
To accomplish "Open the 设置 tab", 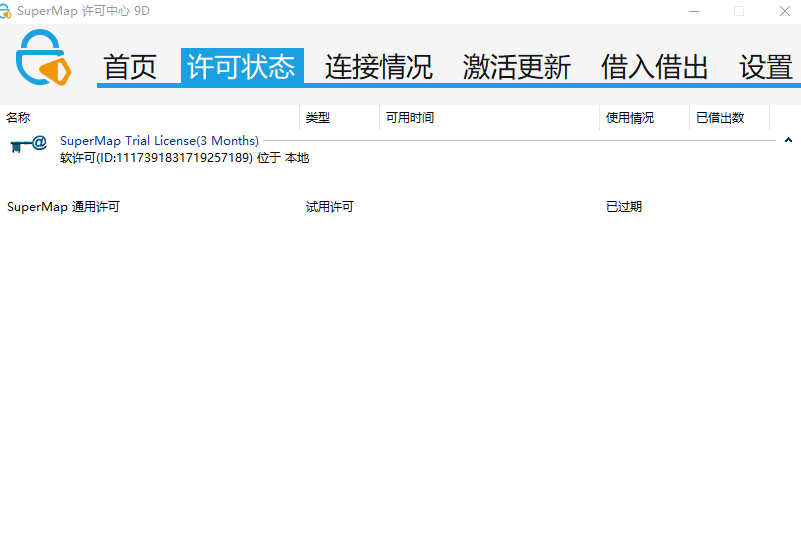I will [766, 67].
